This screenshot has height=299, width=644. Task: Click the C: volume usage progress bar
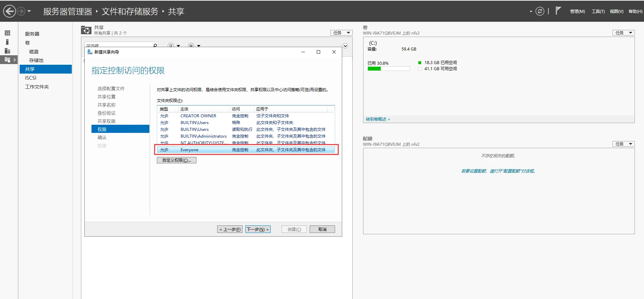click(x=389, y=69)
